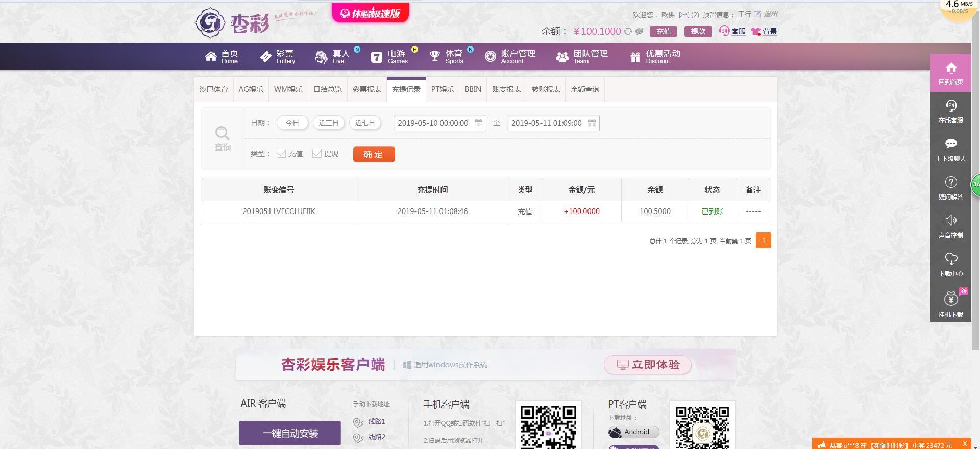Screen dimensions: 980x449
Task: Open 团队管理 Team menu
Action: (582, 57)
